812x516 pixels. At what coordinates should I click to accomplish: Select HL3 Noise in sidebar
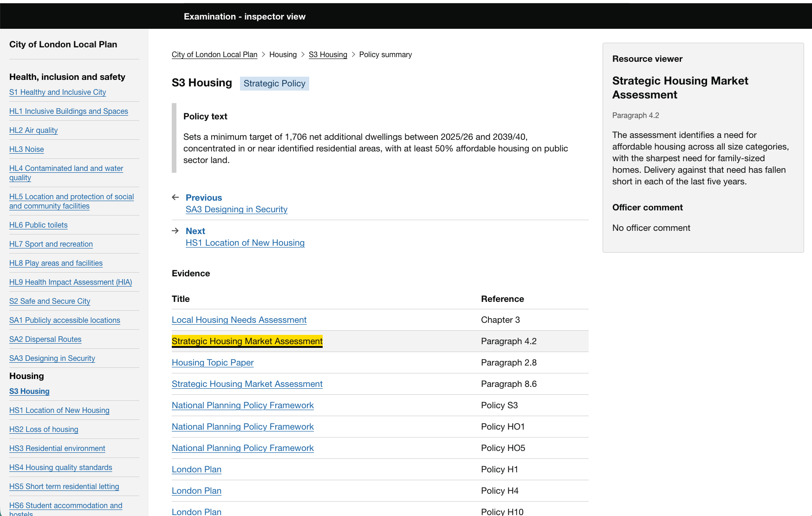(x=26, y=149)
